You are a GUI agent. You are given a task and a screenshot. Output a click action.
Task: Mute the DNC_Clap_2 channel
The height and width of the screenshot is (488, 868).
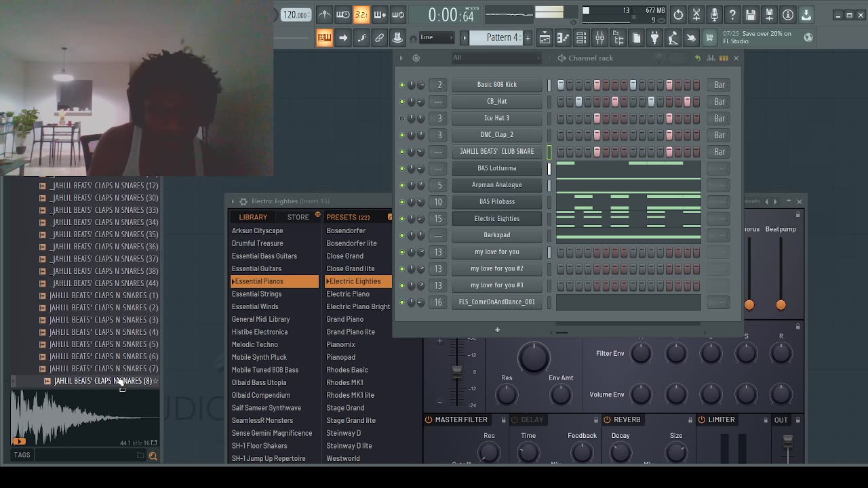click(x=402, y=135)
